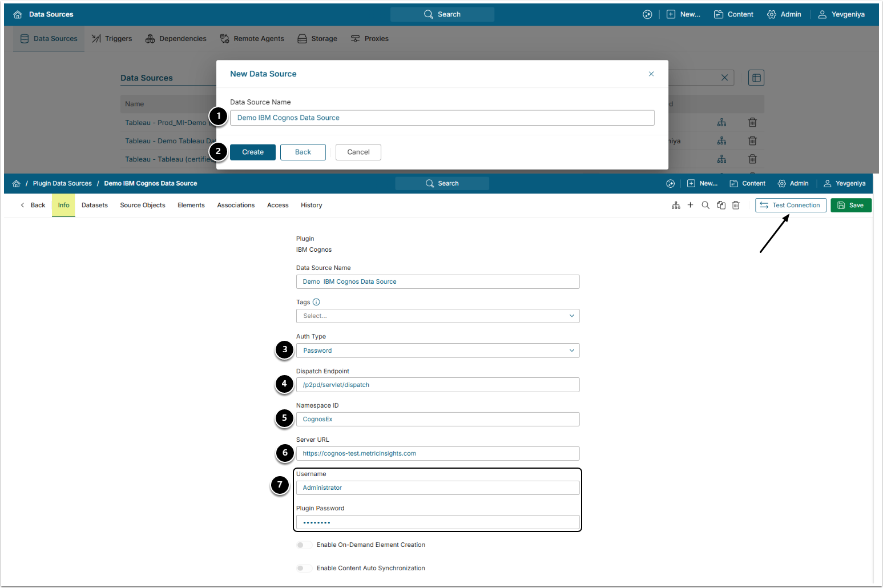Image resolution: width=883 pixels, height=588 pixels.
Task: Expand the Auth Type dropdown
Action: (x=438, y=351)
